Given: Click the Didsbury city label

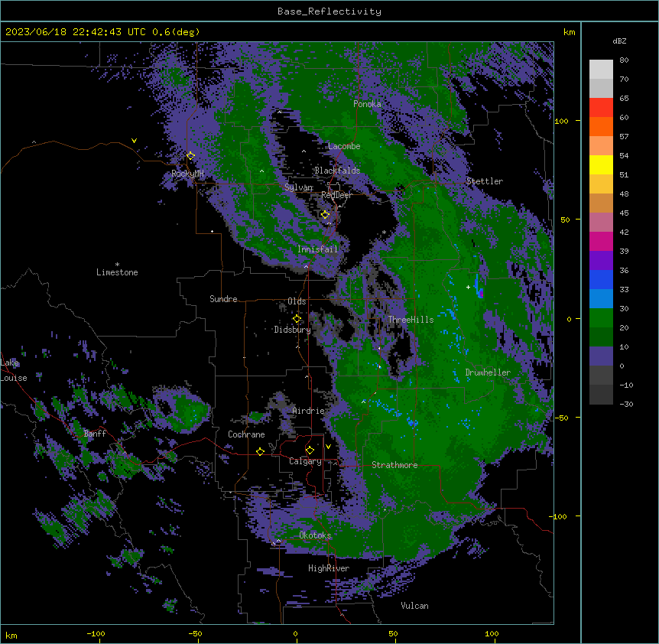Looking at the screenshot, I should [293, 330].
